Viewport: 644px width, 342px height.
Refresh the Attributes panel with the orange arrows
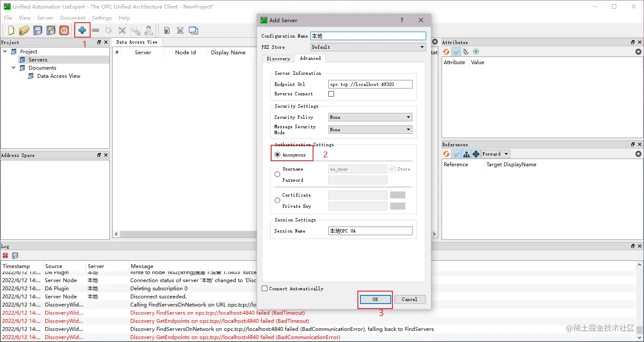(446, 52)
